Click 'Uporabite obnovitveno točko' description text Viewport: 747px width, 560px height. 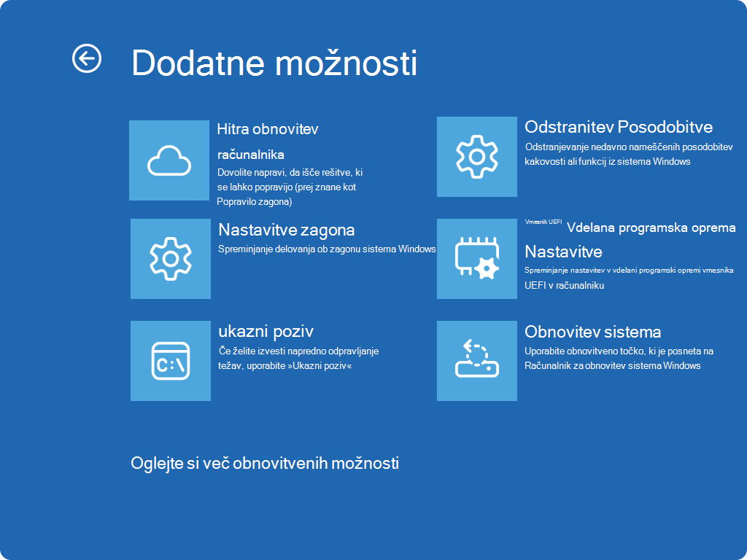(x=619, y=358)
